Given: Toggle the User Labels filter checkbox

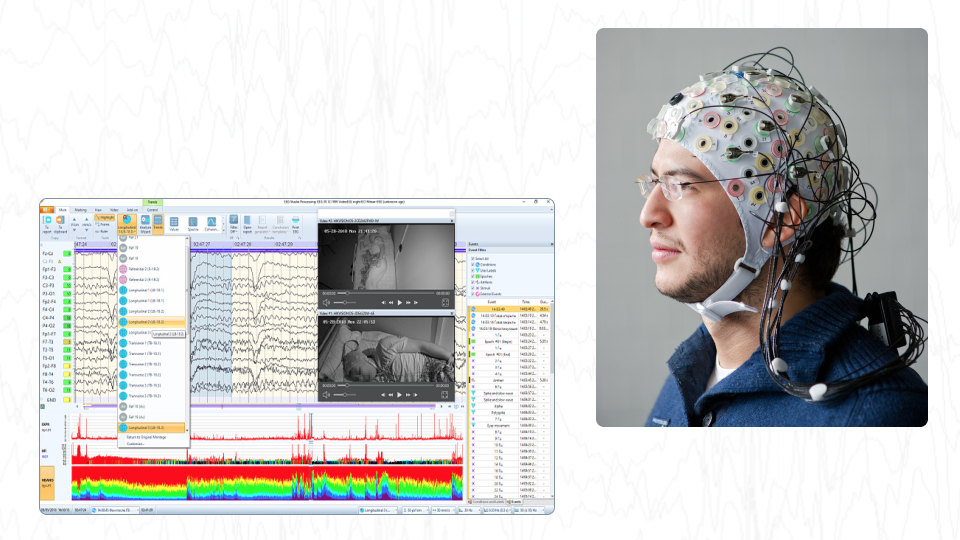Looking at the screenshot, I should click(473, 270).
